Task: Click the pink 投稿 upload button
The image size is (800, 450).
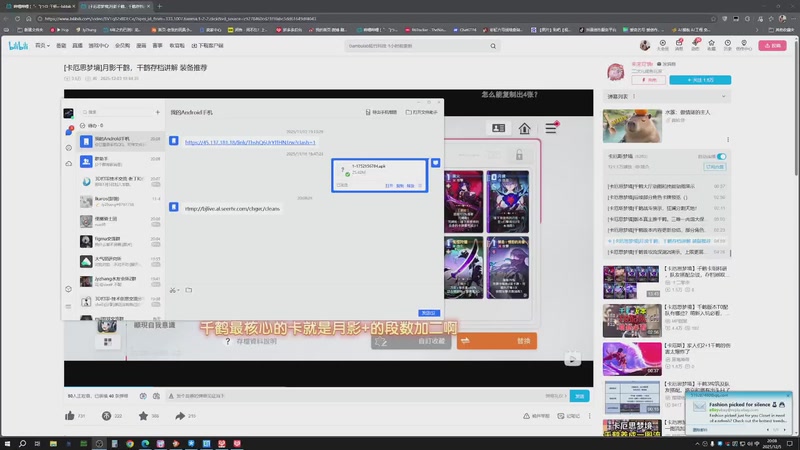Action: point(772,45)
